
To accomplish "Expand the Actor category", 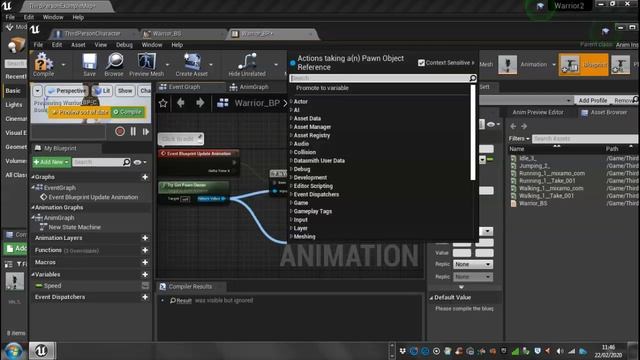I will (x=291, y=101).
